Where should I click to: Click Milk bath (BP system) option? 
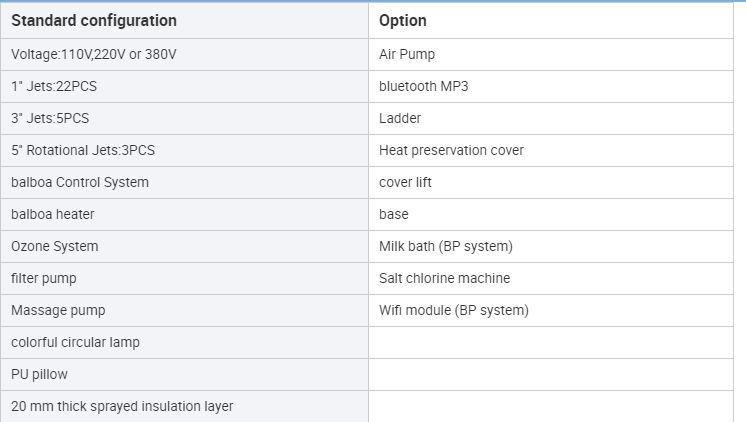coord(445,246)
